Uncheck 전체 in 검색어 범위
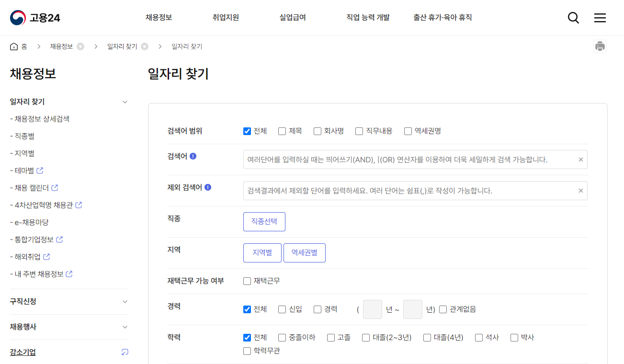 pyautogui.click(x=247, y=131)
